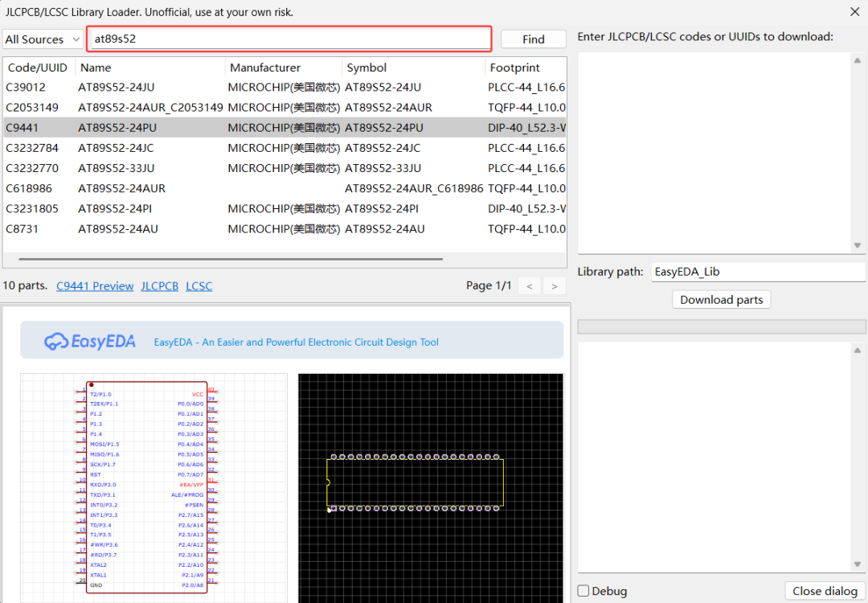Image resolution: width=868 pixels, height=603 pixels.
Task: Click the Find button
Action: pyautogui.click(x=533, y=39)
